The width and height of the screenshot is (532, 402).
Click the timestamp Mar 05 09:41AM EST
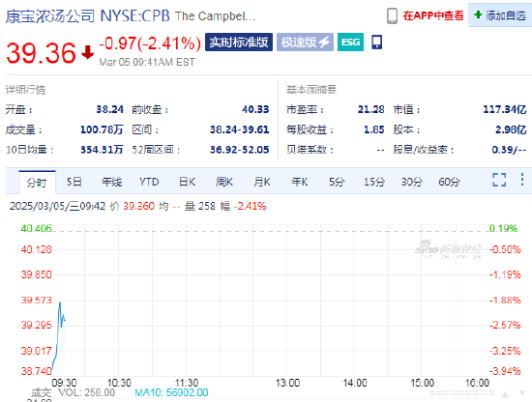pos(147,63)
